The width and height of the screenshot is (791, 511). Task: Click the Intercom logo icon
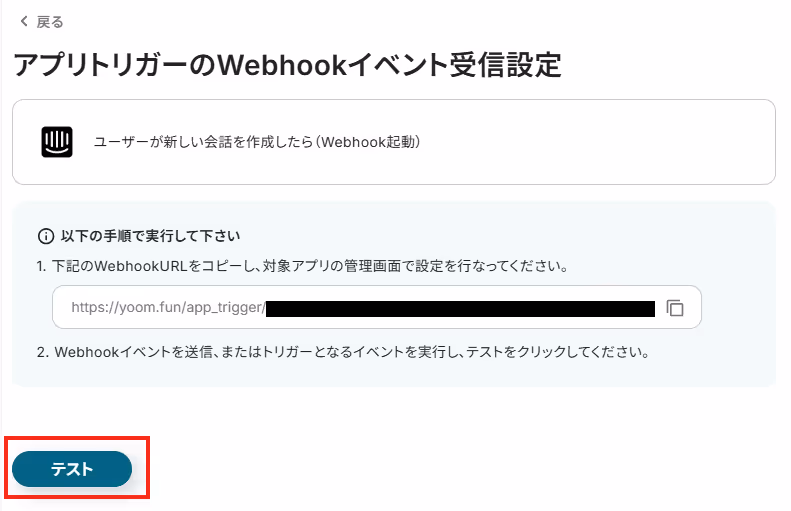click(x=57, y=142)
